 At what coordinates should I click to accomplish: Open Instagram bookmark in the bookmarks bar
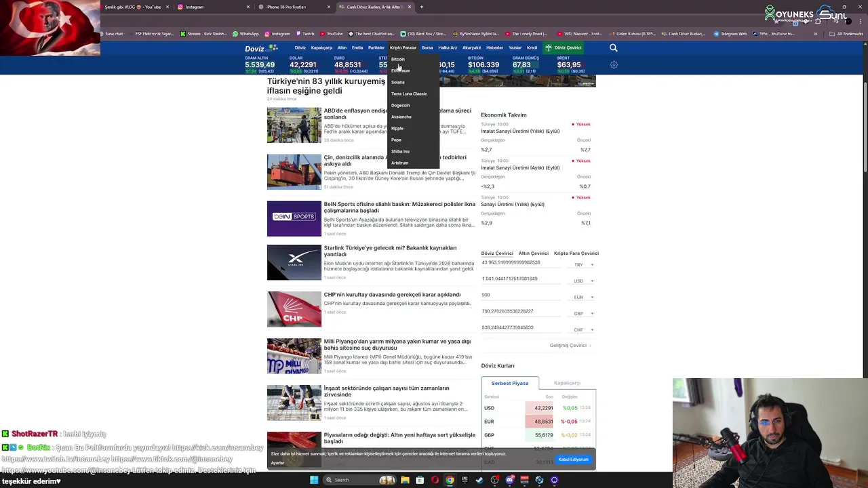click(x=277, y=34)
